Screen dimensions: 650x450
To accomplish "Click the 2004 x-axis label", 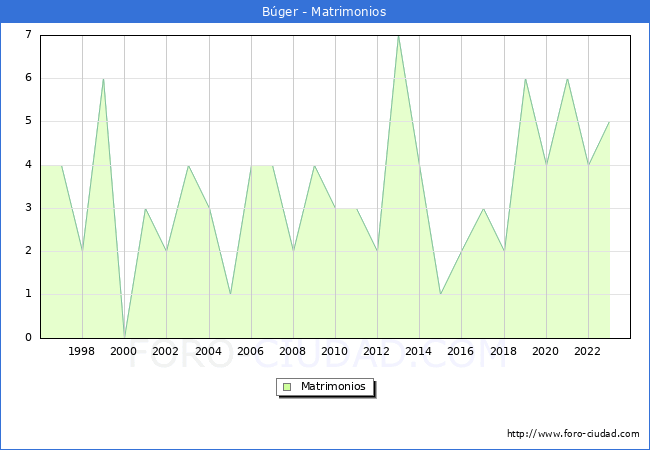I will click(x=208, y=351).
